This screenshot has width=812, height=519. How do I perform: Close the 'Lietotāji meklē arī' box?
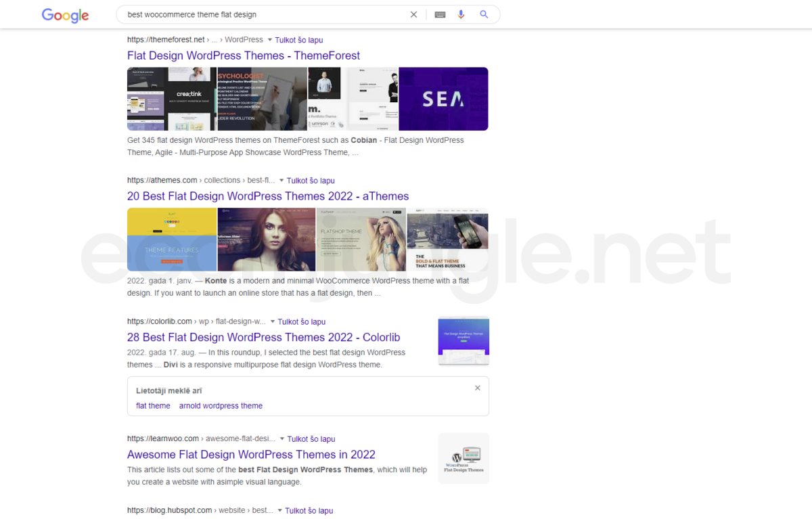[477, 388]
